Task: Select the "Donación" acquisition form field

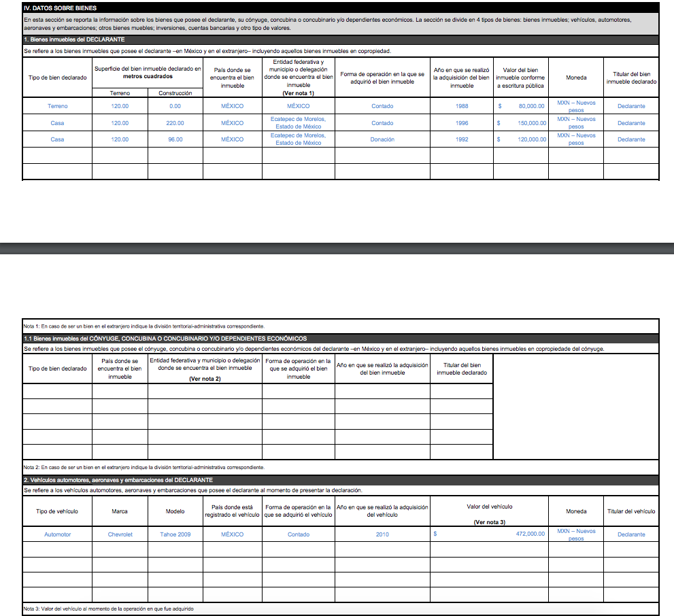Action: [382, 139]
